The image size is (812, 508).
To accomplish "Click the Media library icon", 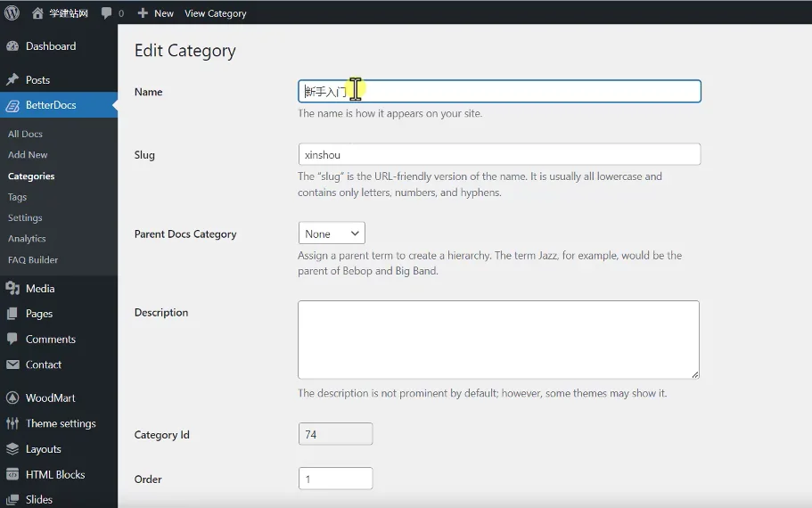I will tap(12, 289).
